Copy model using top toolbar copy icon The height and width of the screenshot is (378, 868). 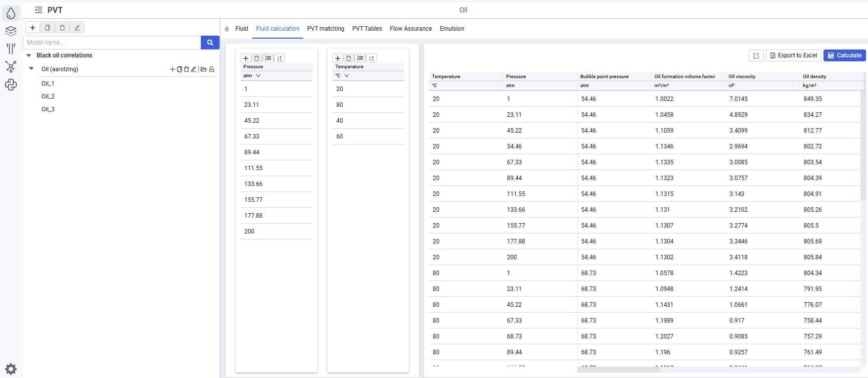pos(47,28)
